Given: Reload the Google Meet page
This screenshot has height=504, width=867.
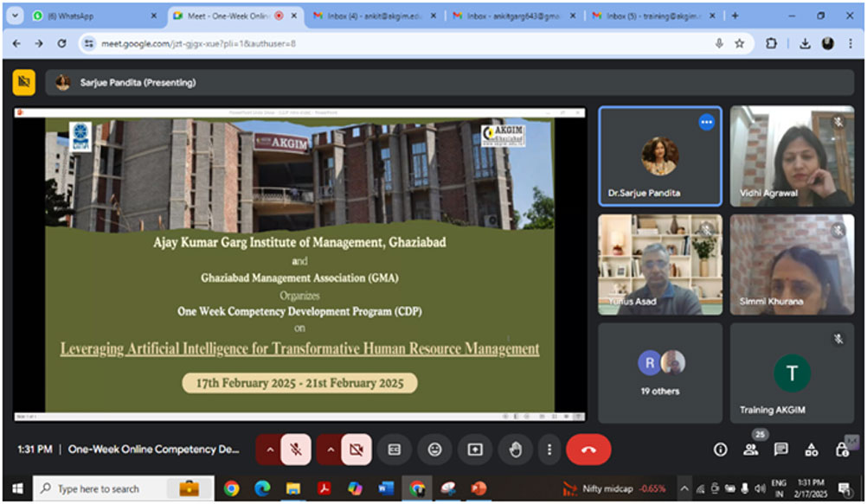Looking at the screenshot, I should (x=61, y=44).
